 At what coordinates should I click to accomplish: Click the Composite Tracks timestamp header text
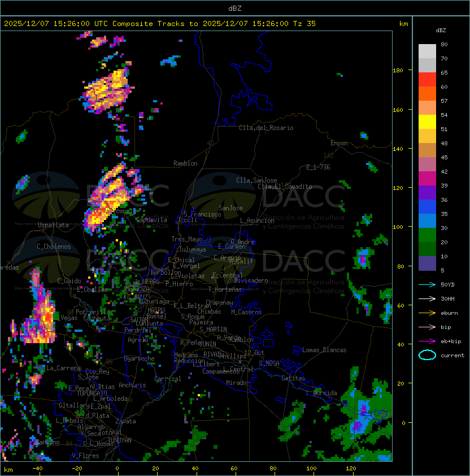point(160,24)
